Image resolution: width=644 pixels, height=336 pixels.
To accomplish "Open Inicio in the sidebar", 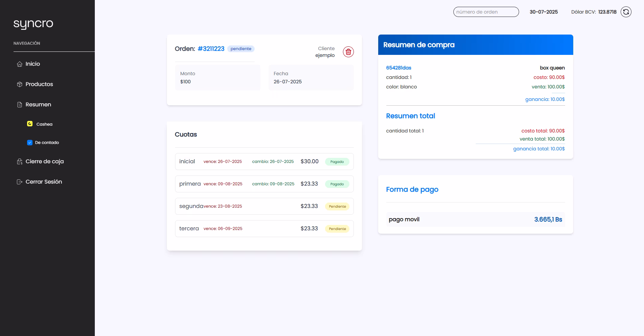I will 33,64.
